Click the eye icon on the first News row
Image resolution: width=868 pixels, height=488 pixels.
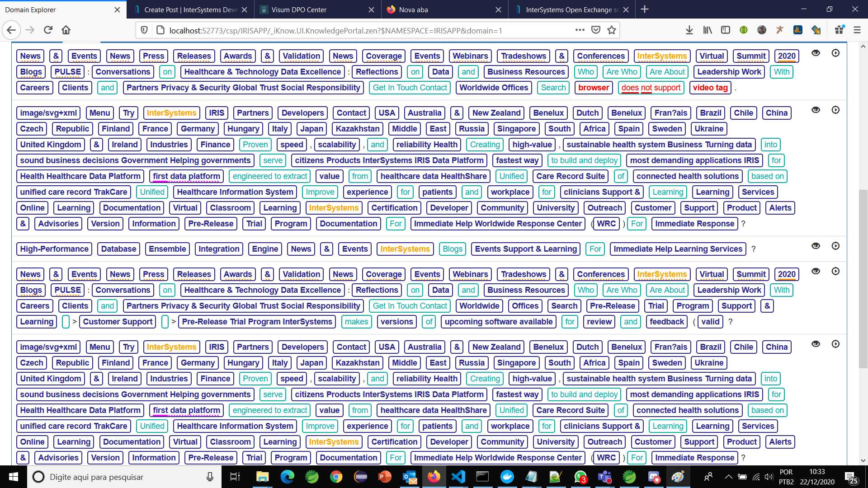(x=816, y=53)
